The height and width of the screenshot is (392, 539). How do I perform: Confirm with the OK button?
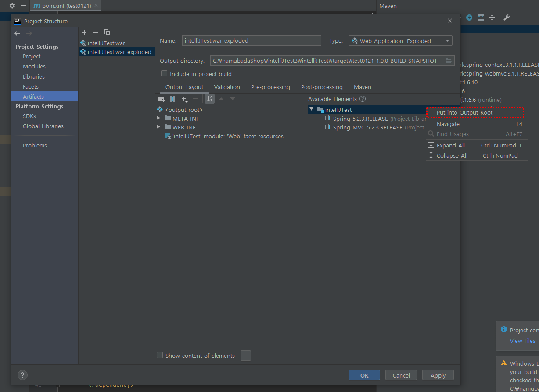(x=364, y=375)
